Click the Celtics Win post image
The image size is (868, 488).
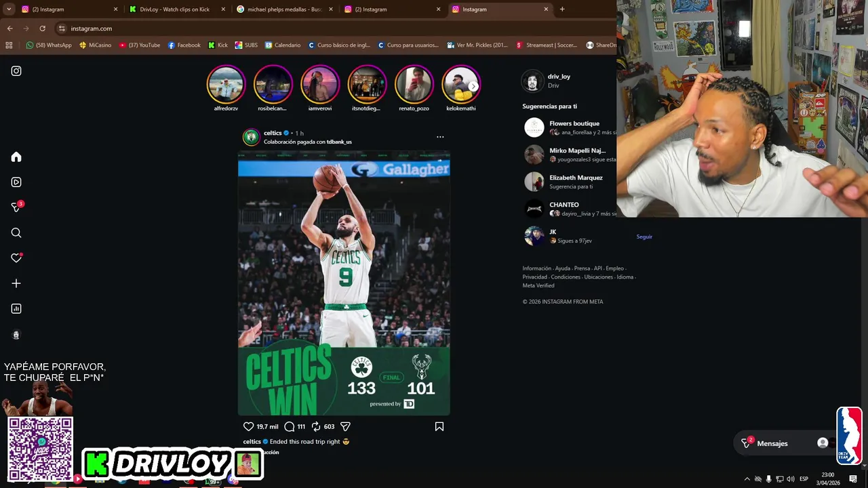344,283
